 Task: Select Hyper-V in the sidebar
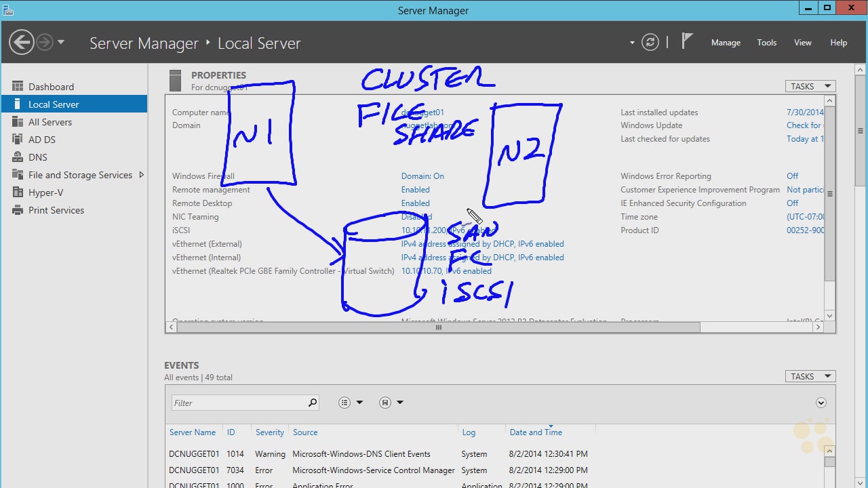click(74, 192)
